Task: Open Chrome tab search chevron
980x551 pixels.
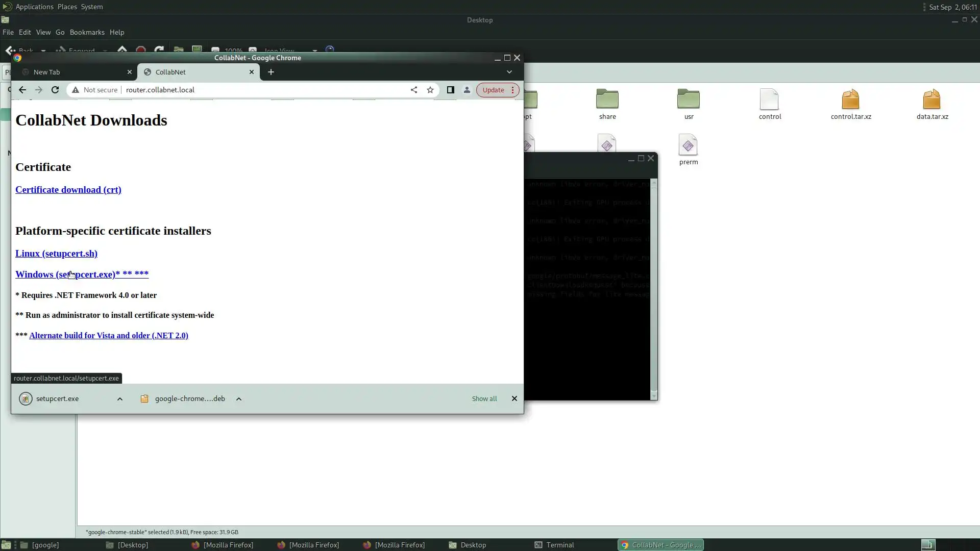Action: (x=509, y=72)
